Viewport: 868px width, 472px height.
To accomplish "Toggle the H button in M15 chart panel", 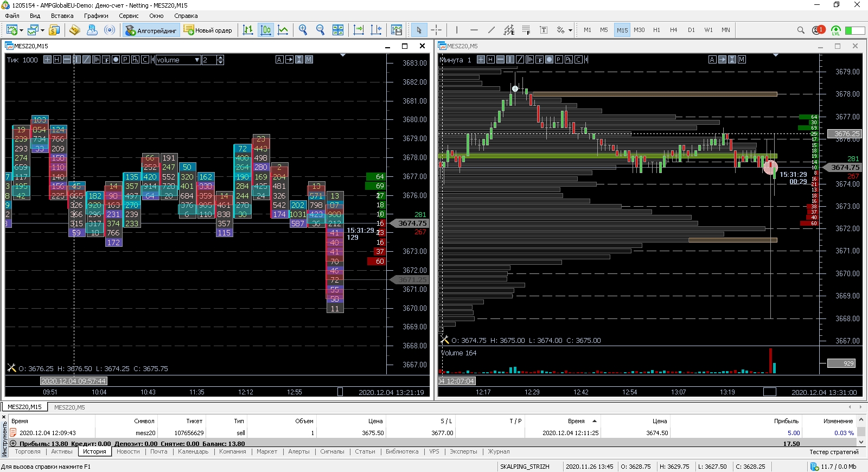I will [57, 60].
